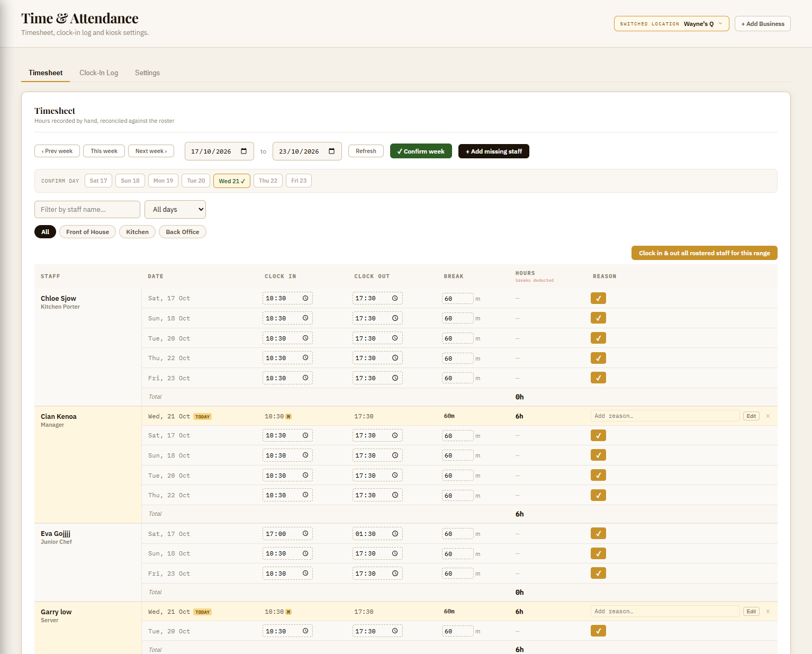Open the All days dropdown
The width and height of the screenshot is (812, 654).
click(x=175, y=210)
